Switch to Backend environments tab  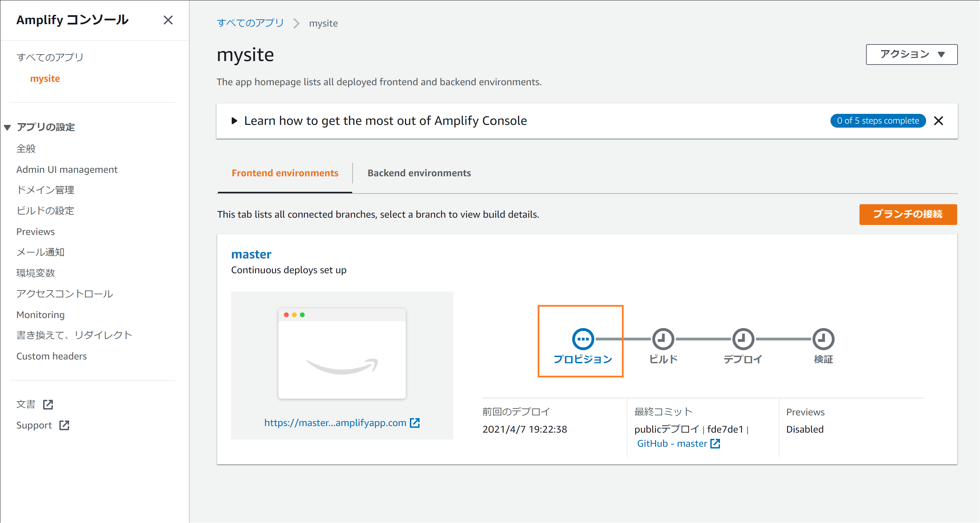[419, 173]
